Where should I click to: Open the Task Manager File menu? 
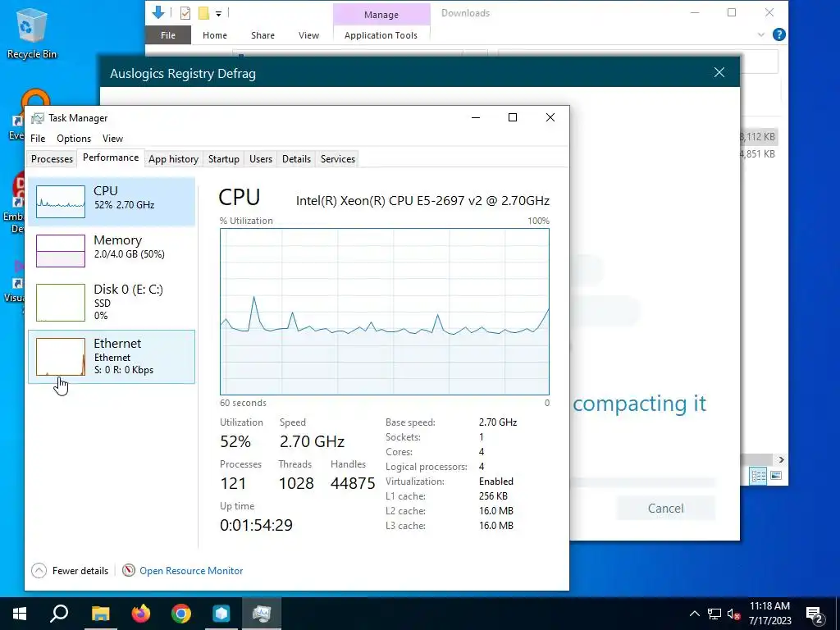(x=38, y=138)
